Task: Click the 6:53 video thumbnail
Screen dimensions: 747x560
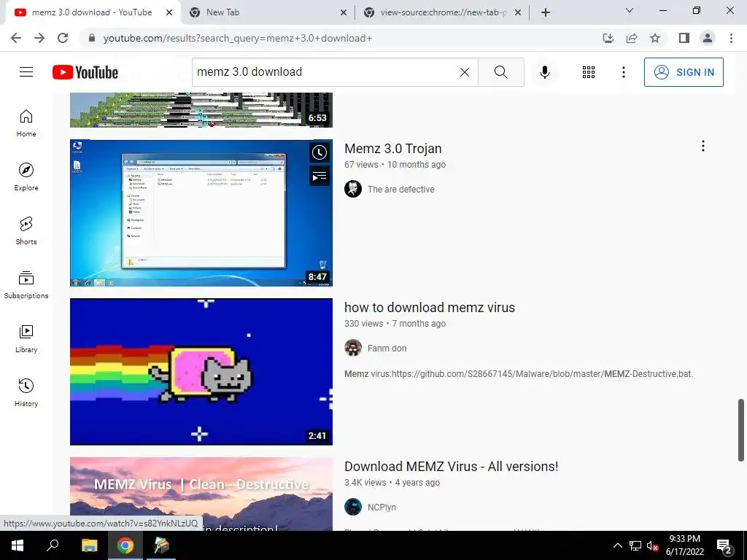Action: pyautogui.click(x=201, y=110)
